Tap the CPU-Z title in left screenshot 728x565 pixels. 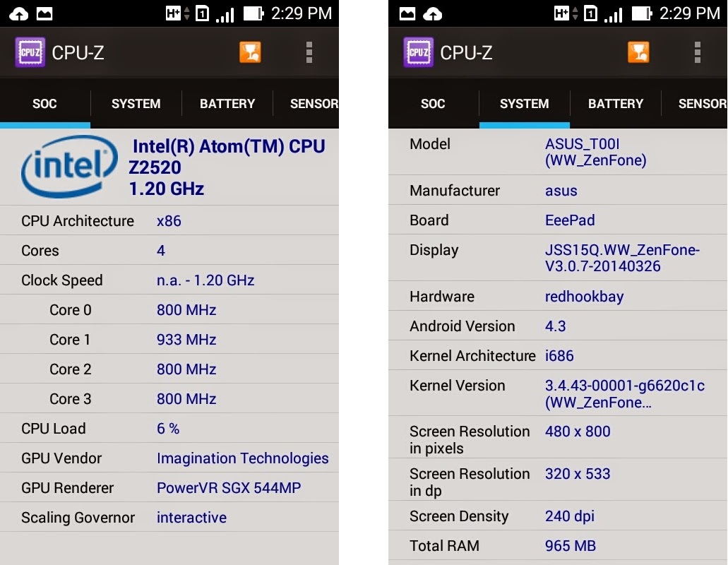point(78,53)
